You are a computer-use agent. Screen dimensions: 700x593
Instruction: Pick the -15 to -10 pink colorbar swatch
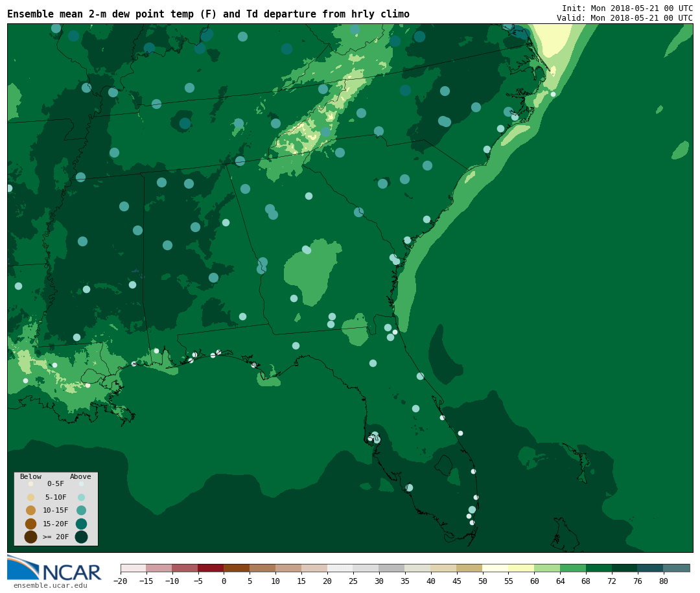(159, 568)
